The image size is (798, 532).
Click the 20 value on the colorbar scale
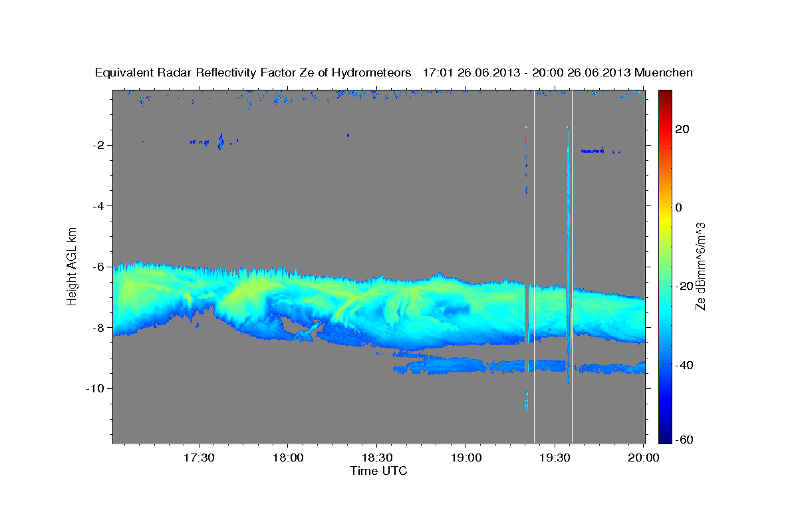pos(681,129)
